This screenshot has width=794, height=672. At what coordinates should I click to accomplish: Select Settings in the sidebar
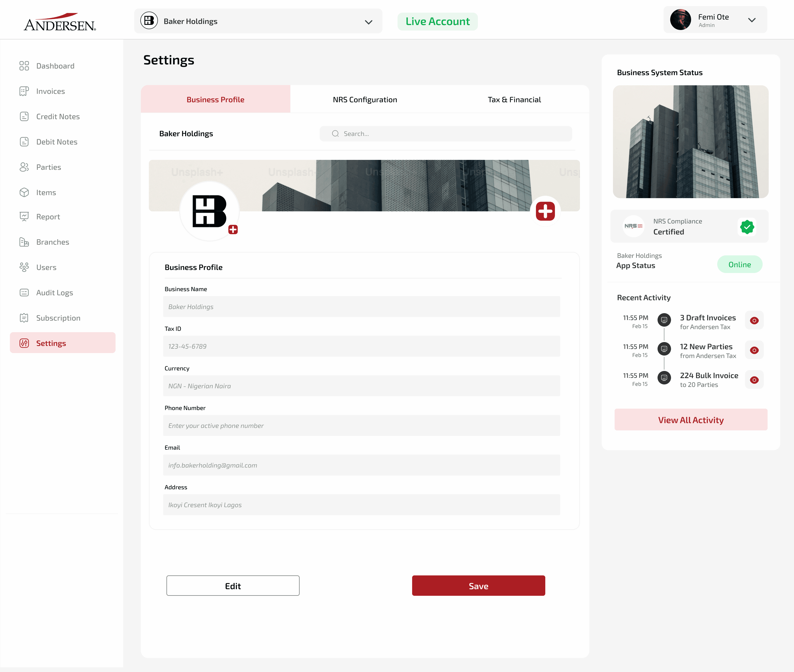pyautogui.click(x=62, y=343)
